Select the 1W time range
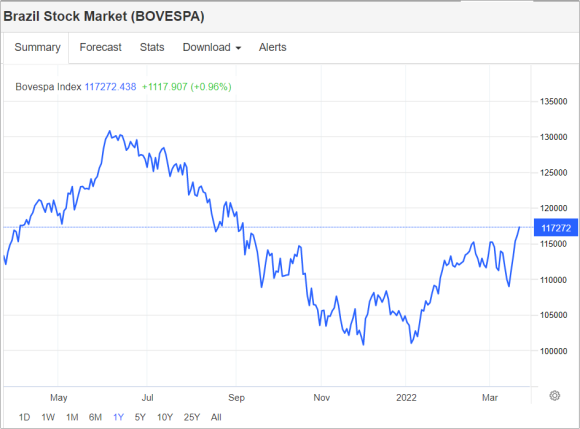This screenshot has width=580, height=429. 48,417
